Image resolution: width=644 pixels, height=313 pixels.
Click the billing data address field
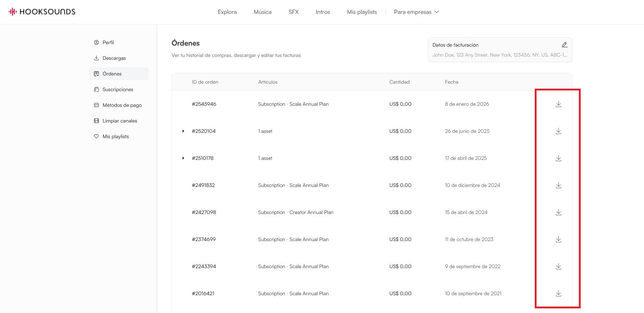point(499,55)
